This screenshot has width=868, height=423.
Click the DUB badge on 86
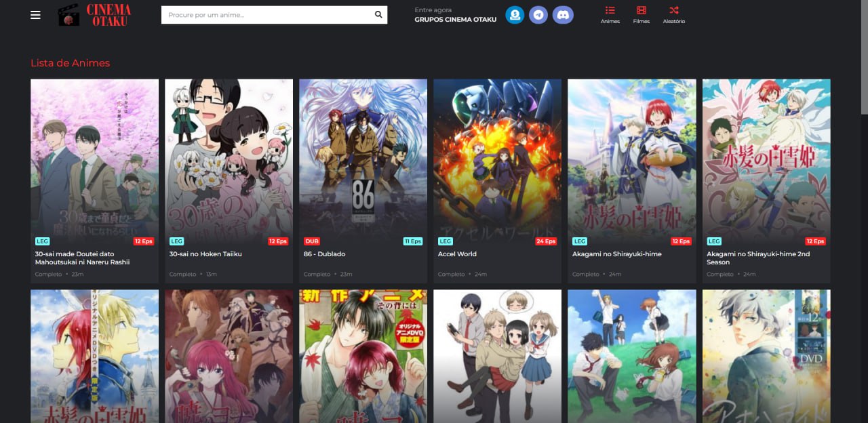tap(312, 241)
